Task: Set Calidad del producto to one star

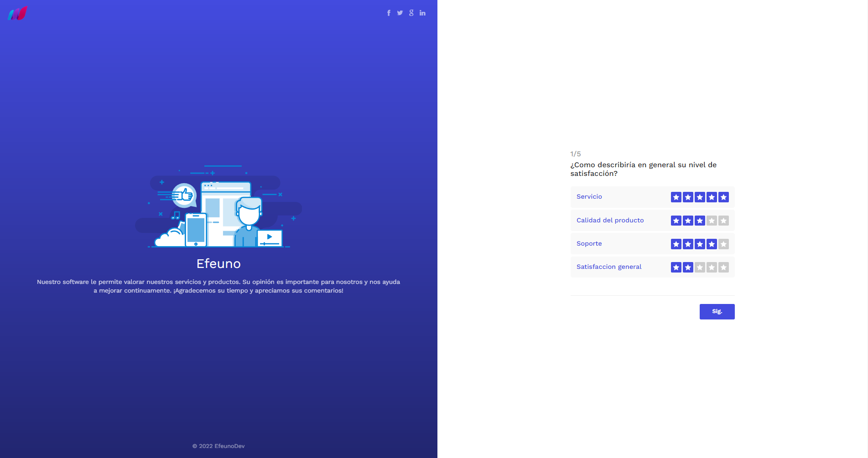Action: 676,221
